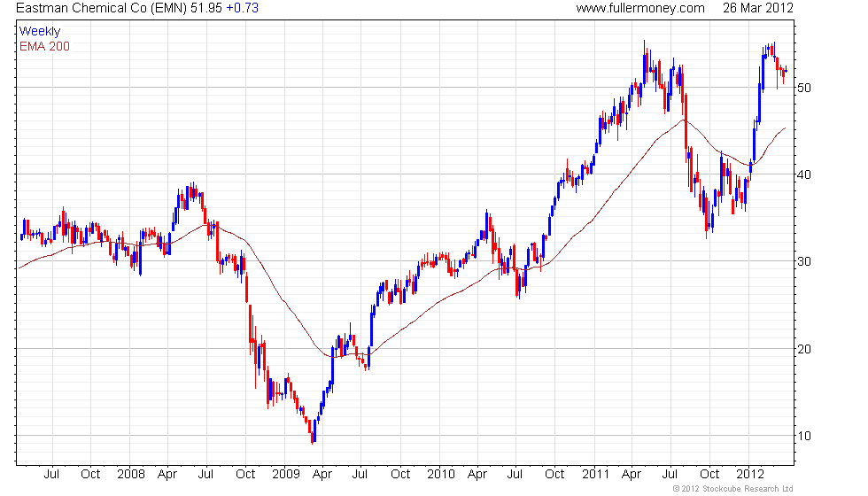Click the y-axis label '40'
The height and width of the screenshot is (496, 868).
tap(804, 175)
